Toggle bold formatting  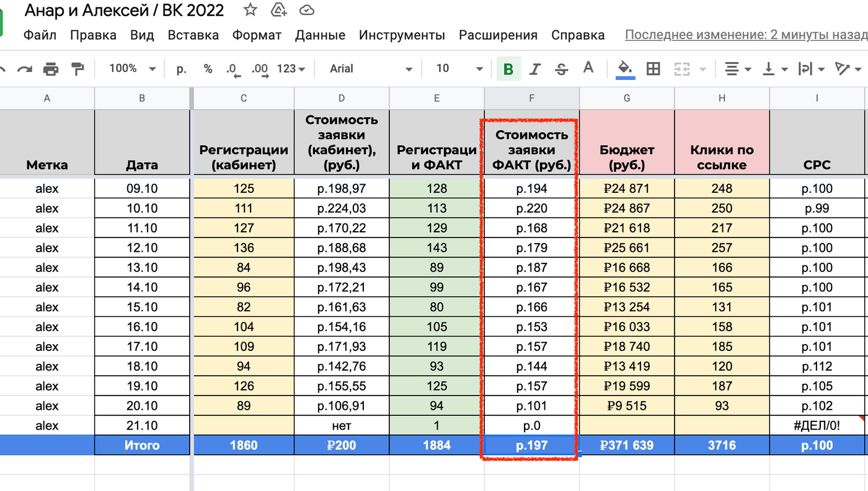point(508,69)
